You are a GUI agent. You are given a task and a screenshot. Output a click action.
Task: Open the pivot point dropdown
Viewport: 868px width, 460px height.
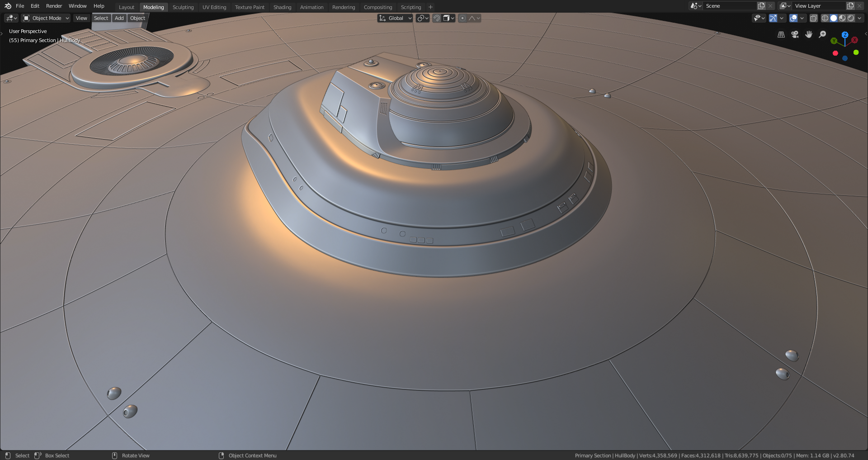[423, 18]
